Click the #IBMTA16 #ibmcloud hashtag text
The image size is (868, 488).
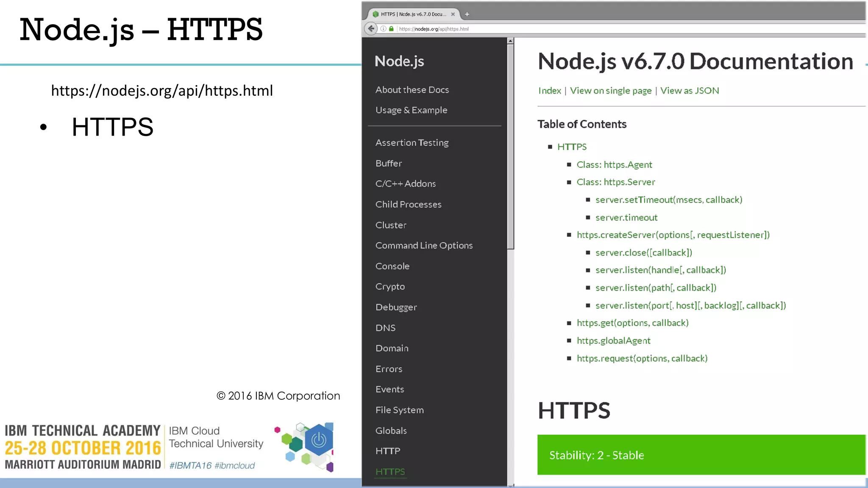[212, 466]
